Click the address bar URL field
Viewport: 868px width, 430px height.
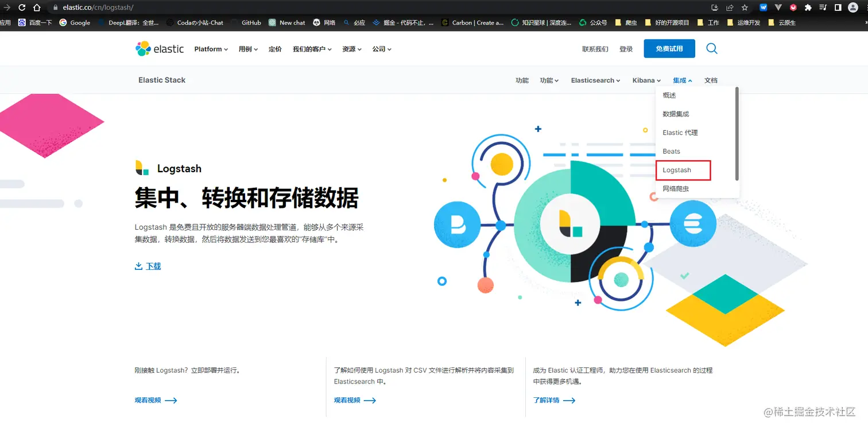pos(379,7)
